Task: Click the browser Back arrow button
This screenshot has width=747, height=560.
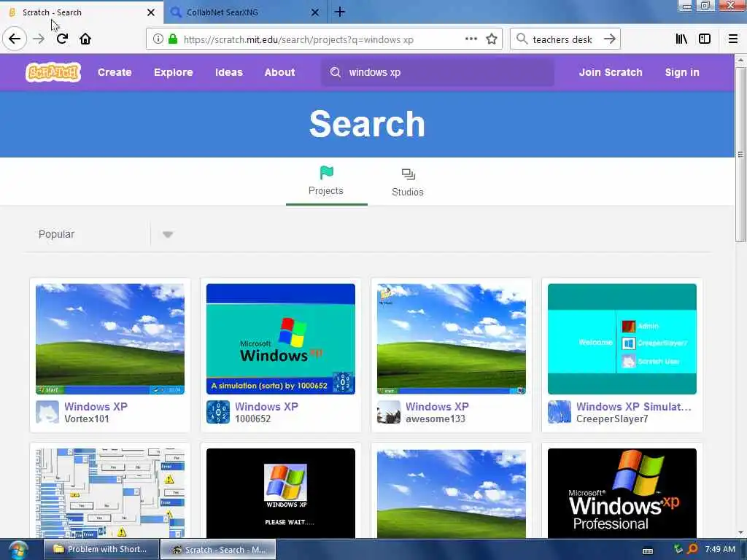Action: (x=15, y=39)
